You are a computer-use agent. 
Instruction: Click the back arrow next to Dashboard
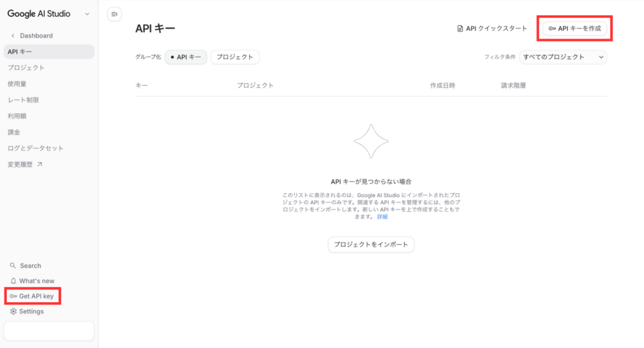pyautogui.click(x=13, y=36)
